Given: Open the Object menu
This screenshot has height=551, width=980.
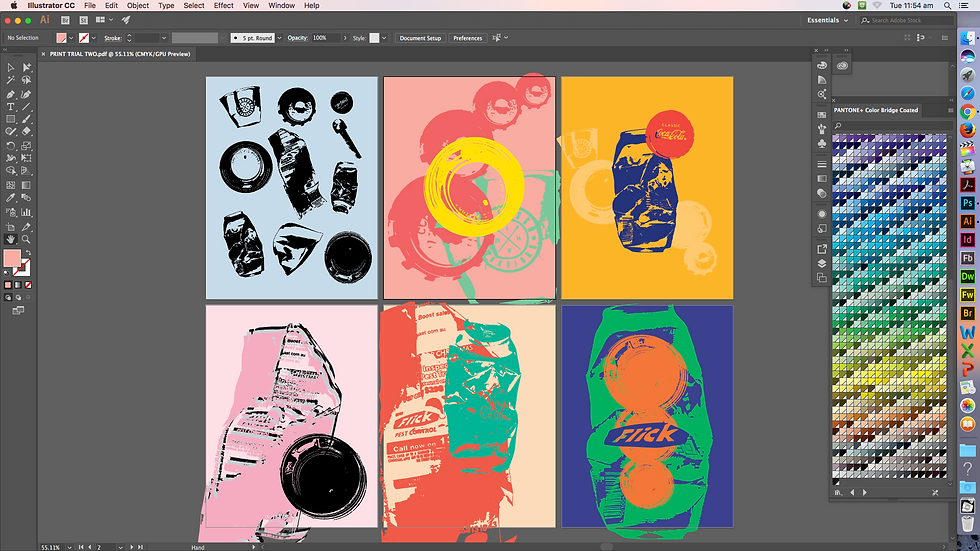Looking at the screenshot, I should 138,5.
